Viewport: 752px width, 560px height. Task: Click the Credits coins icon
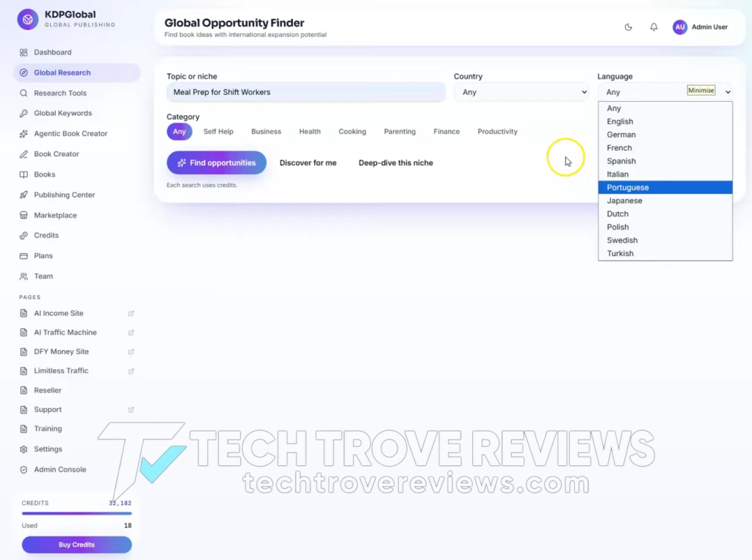click(23, 236)
